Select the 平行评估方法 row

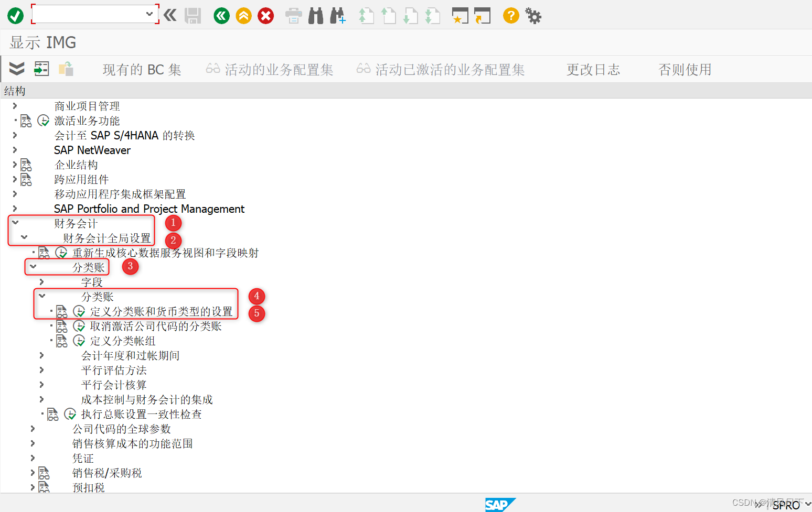coord(114,370)
